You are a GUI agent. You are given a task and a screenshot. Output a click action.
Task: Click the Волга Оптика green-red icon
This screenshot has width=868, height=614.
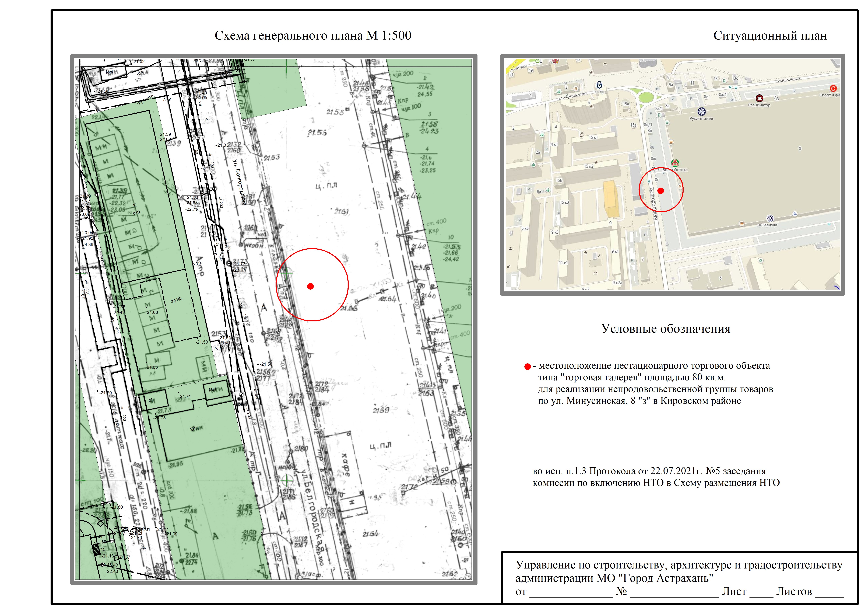click(675, 163)
